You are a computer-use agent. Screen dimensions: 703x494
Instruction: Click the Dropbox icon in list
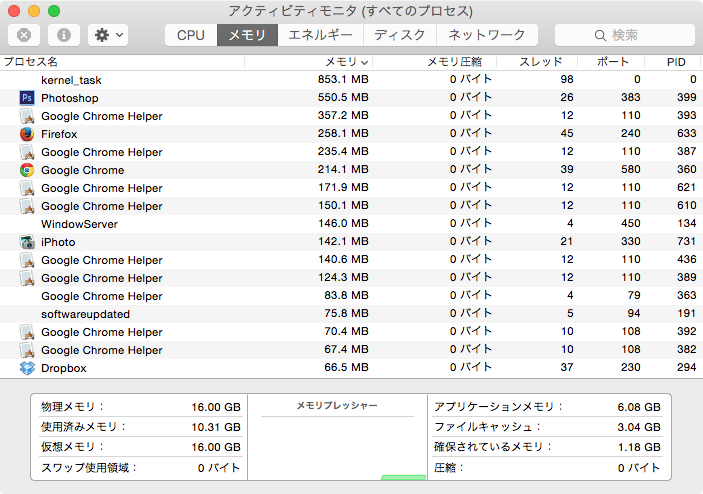pyautogui.click(x=27, y=368)
